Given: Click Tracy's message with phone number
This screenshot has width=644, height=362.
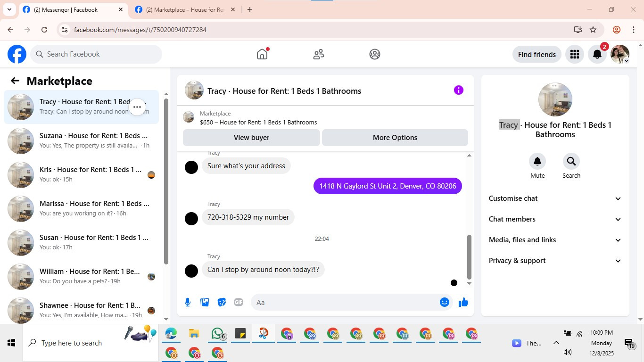Looking at the screenshot, I should (248, 217).
